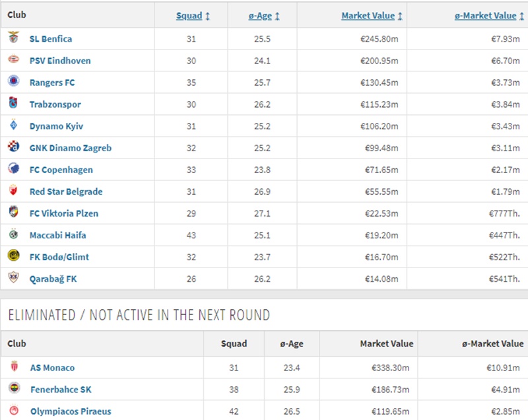Viewport: 528px width, 420px height.
Task: Click the Rangers FC club crest
Action: pos(13,82)
